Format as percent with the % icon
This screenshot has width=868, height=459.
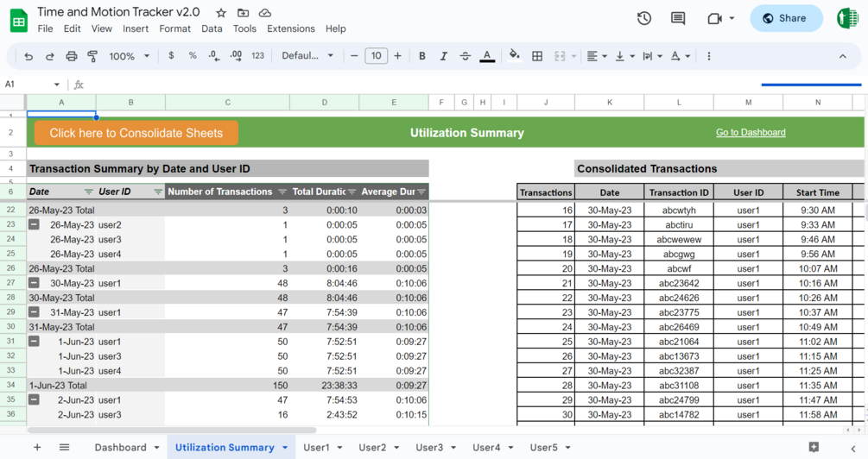tap(193, 55)
